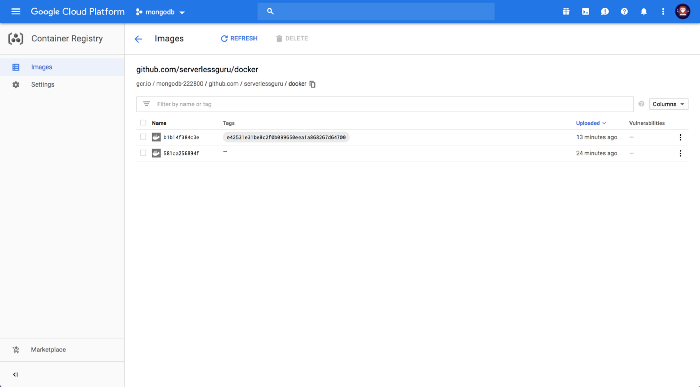700x387 pixels.
Task: Open the free trial gift icon
Action: point(566,12)
